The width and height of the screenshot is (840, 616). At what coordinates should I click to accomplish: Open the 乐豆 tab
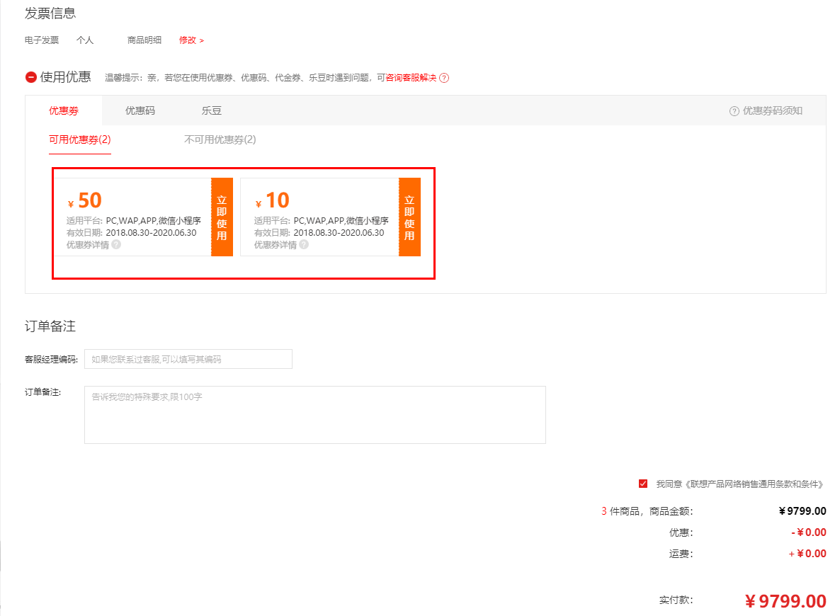(x=212, y=110)
